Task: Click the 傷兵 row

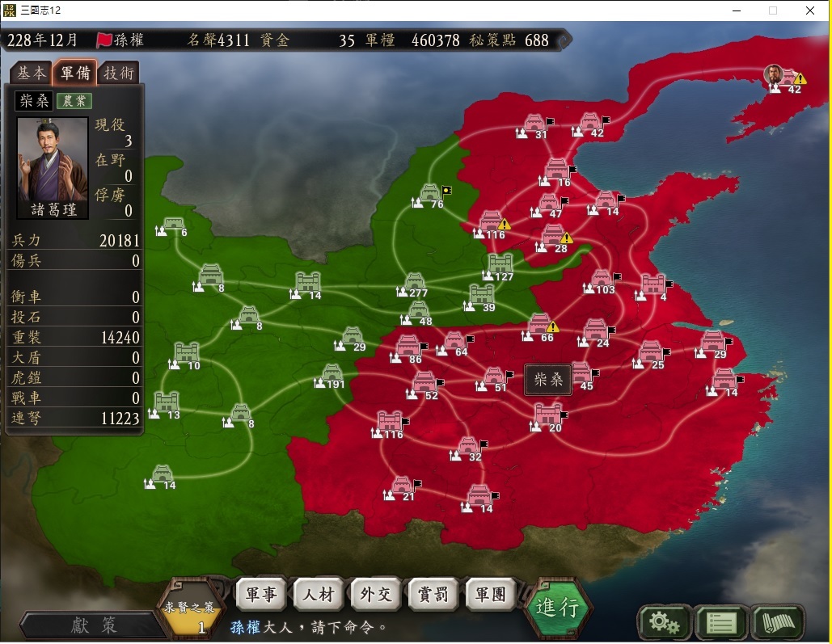Action: (x=75, y=260)
